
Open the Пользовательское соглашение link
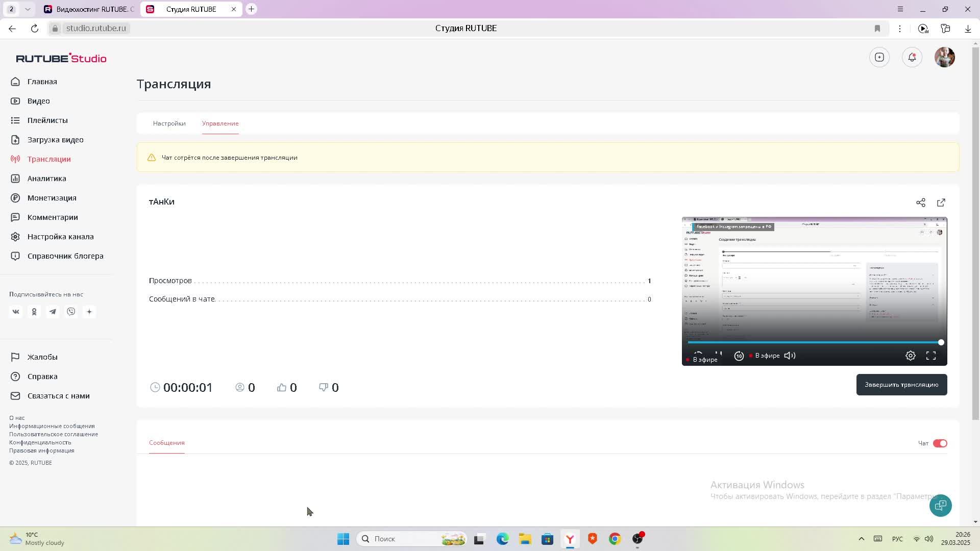(54, 434)
